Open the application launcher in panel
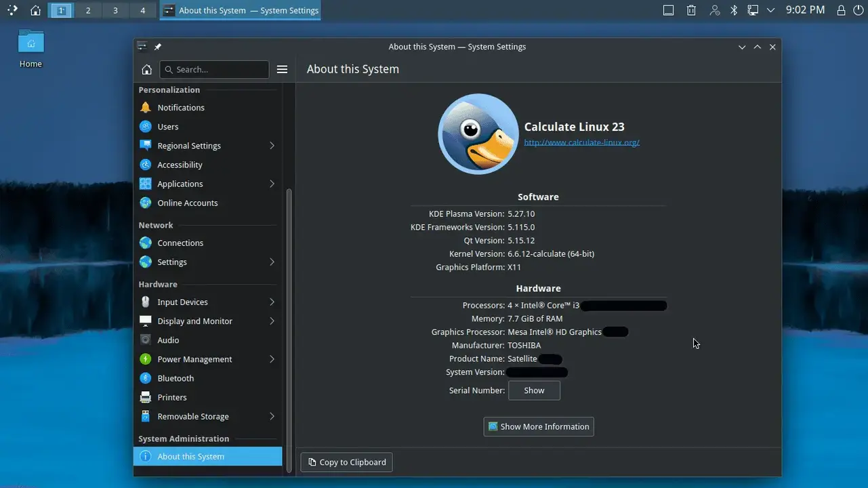Viewport: 868px width, 488px height. coord(12,10)
